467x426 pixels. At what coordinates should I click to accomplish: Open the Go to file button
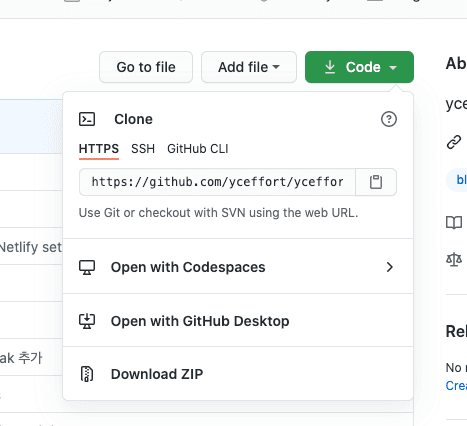coord(146,67)
